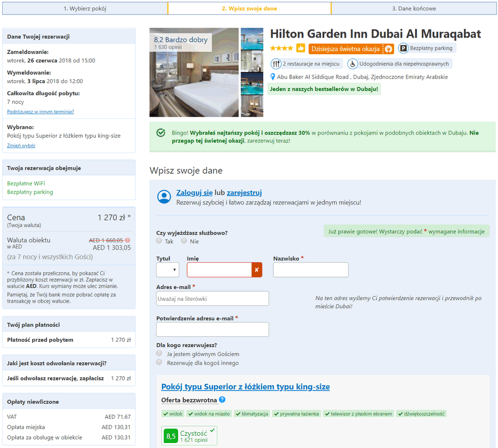498x448 pixels.
Task: Click the 8,5 Czystość score badge
Action: click(x=189, y=436)
